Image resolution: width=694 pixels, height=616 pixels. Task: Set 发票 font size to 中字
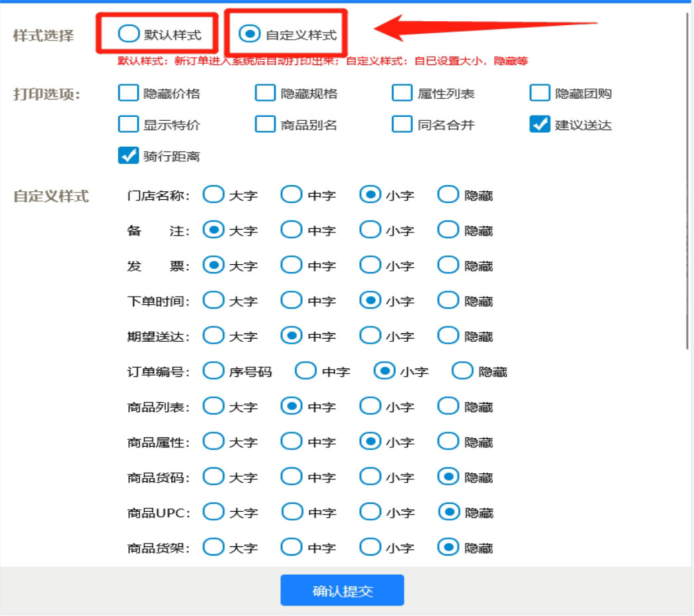(x=292, y=265)
